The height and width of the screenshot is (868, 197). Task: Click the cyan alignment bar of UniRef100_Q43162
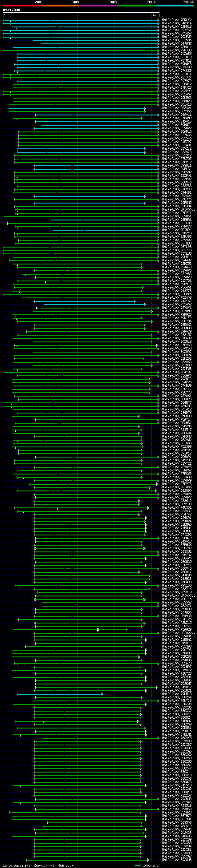coord(85,301)
